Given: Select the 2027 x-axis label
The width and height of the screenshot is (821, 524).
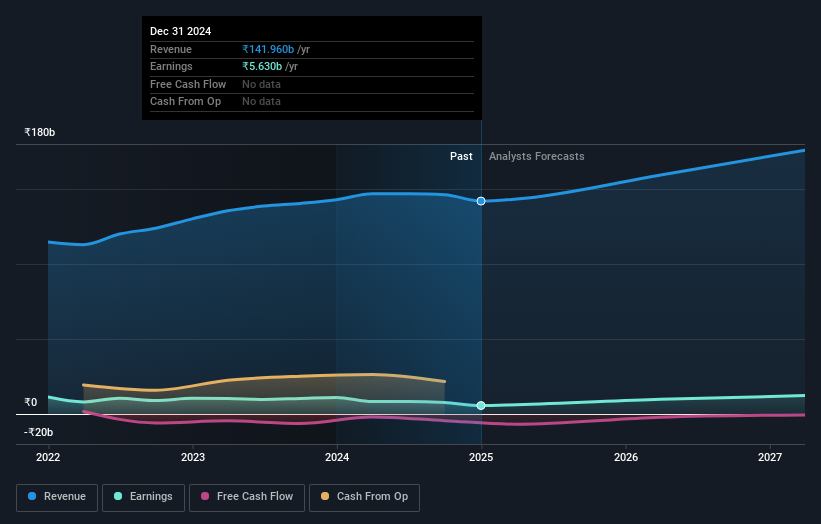Looking at the screenshot, I should point(770,457).
